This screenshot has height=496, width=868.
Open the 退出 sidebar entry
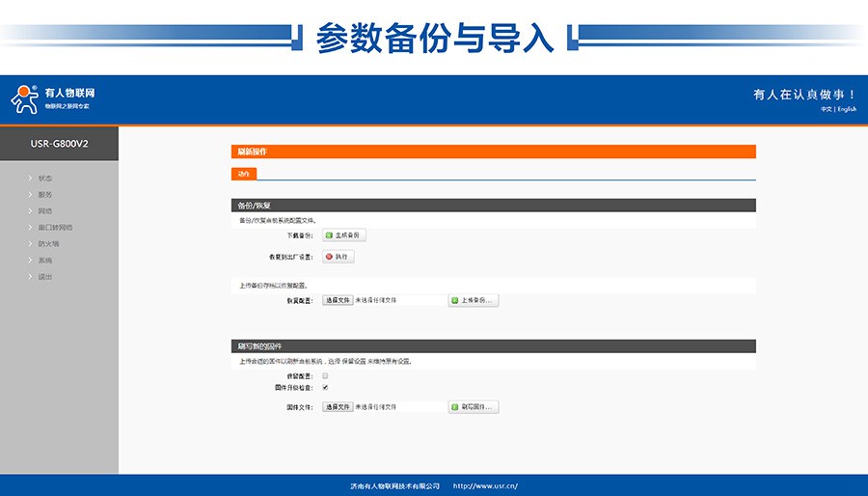click(x=44, y=277)
